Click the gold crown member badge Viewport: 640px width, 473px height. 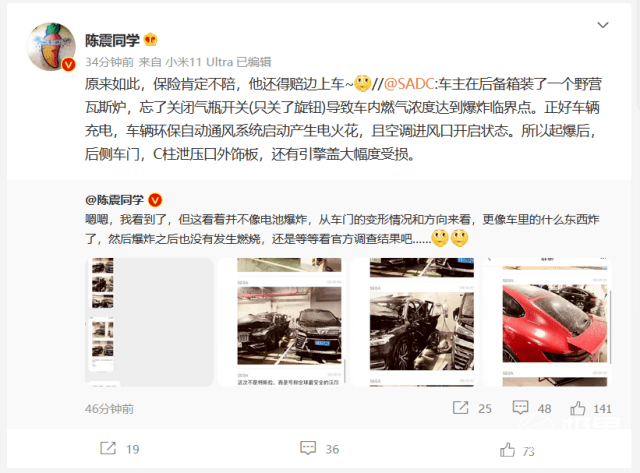click(x=151, y=40)
